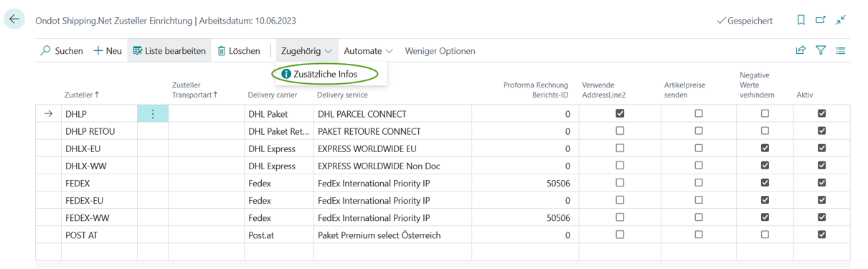This screenshot has height=269, width=868.
Task: Check Verwende AddressLine2 for FEDEX
Action: pyautogui.click(x=620, y=182)
